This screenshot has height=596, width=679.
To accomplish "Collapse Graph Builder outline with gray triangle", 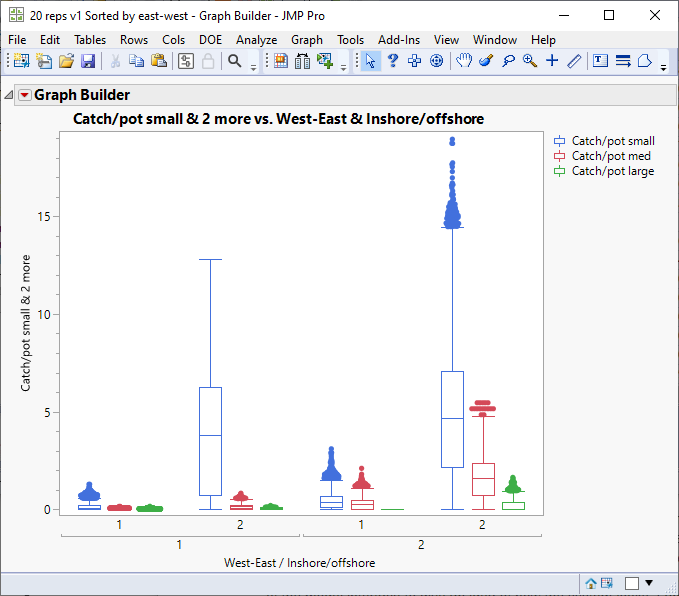I will tap(9, 95).
